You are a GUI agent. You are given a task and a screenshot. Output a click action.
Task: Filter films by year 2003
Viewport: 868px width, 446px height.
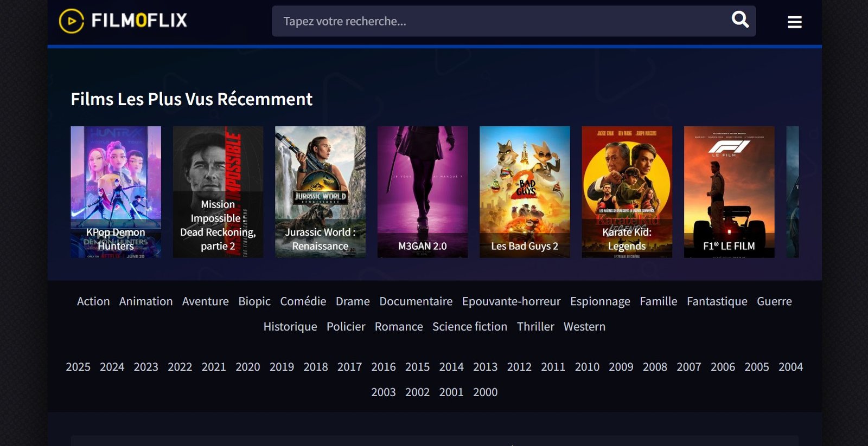(x=384, y=392)
